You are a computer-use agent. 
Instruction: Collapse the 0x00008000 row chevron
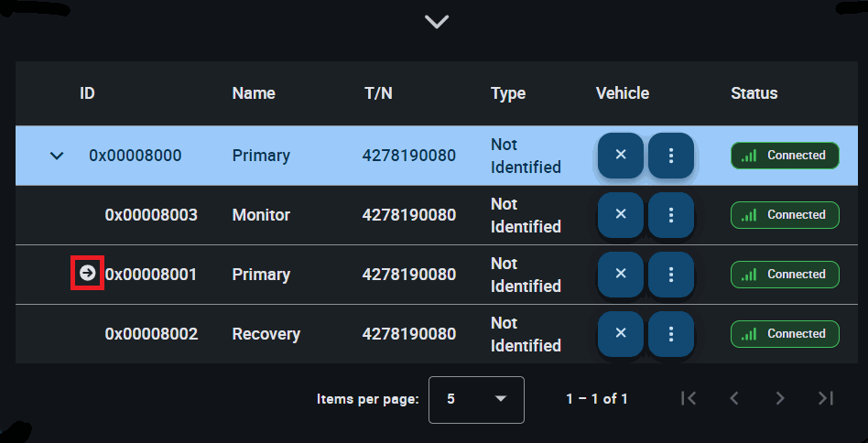click(x=57, y=156)
